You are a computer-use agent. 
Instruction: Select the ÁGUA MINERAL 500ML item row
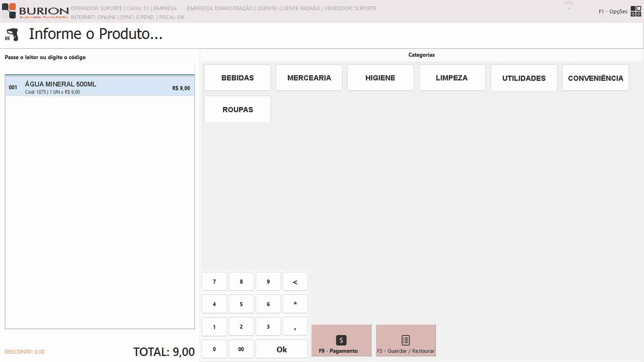pos(100,86)
